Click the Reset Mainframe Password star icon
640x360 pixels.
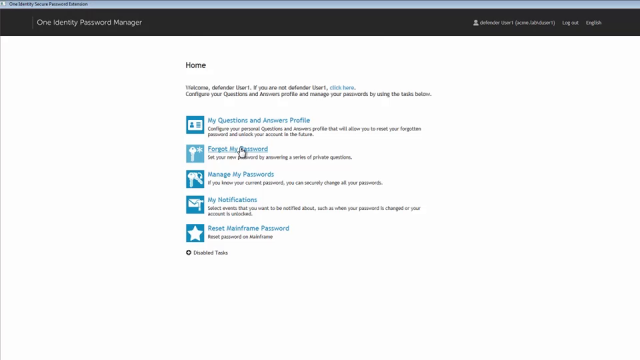(x=195, y=233)
